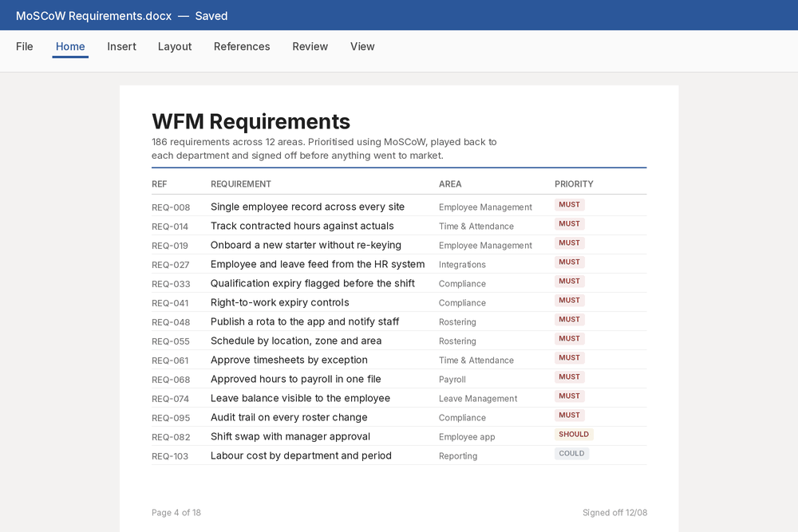Click 'Onboard a new starter without re-keying'
This screenshot has width=798, height=532.
click(x=306, y=245)
